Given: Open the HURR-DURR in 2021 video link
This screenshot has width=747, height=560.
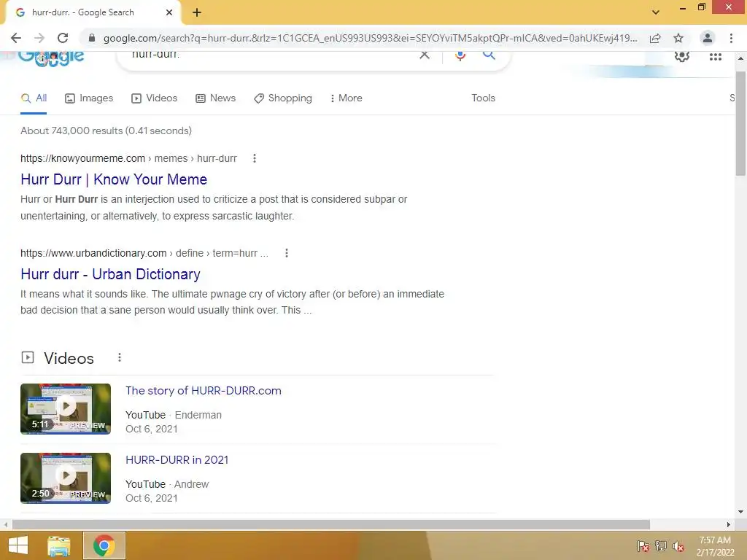Looking at the screenshot, I should pos(177,460).
